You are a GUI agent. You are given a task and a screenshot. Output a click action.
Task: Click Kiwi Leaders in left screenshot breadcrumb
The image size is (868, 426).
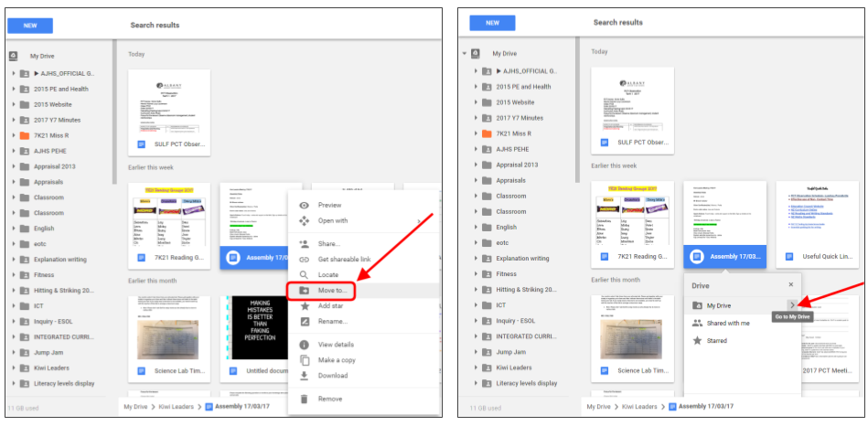pos(176,407)
